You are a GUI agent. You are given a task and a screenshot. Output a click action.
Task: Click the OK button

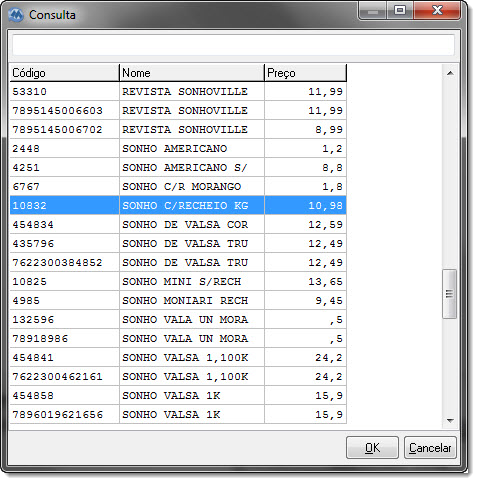point(372,448)
